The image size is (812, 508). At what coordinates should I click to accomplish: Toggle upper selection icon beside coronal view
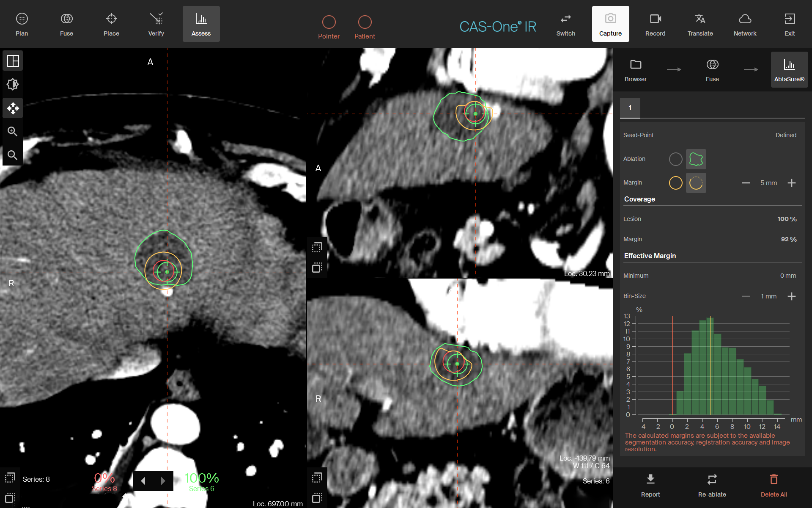[x=317, y=478]
